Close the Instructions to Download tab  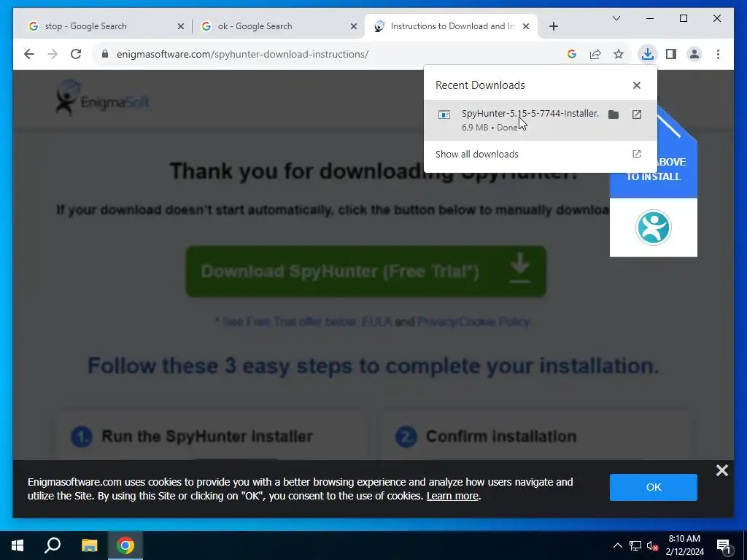[526, 27]
